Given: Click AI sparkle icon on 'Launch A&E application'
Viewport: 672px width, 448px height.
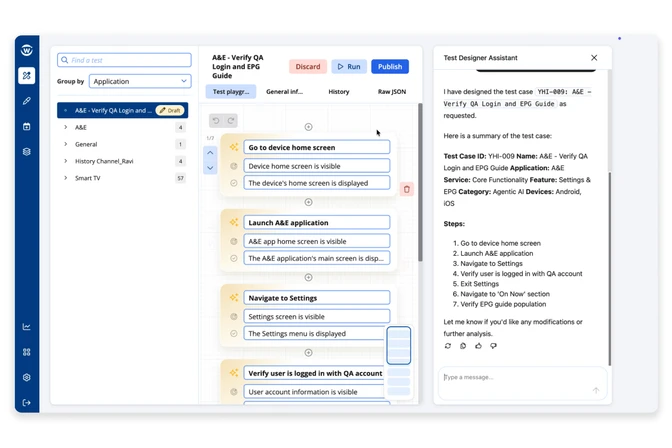Looking at the screenshot, I should pyautogui.click(x=234, y=222).
